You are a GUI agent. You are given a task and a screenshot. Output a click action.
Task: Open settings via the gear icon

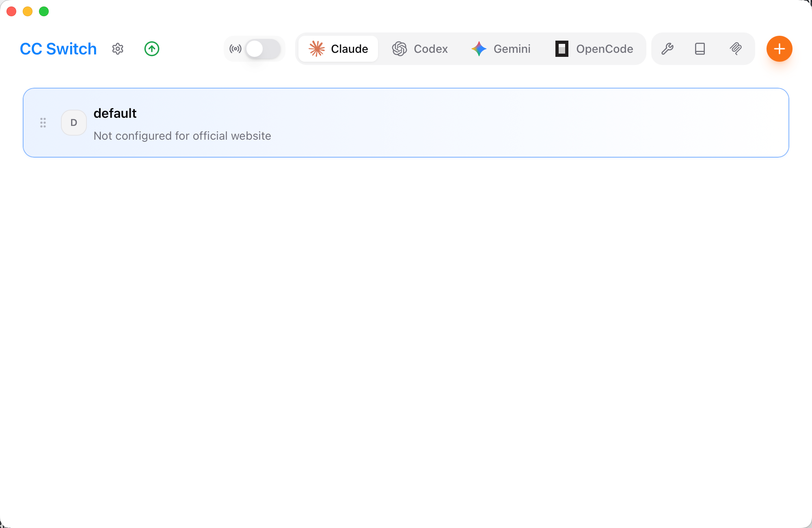(118, 49)
